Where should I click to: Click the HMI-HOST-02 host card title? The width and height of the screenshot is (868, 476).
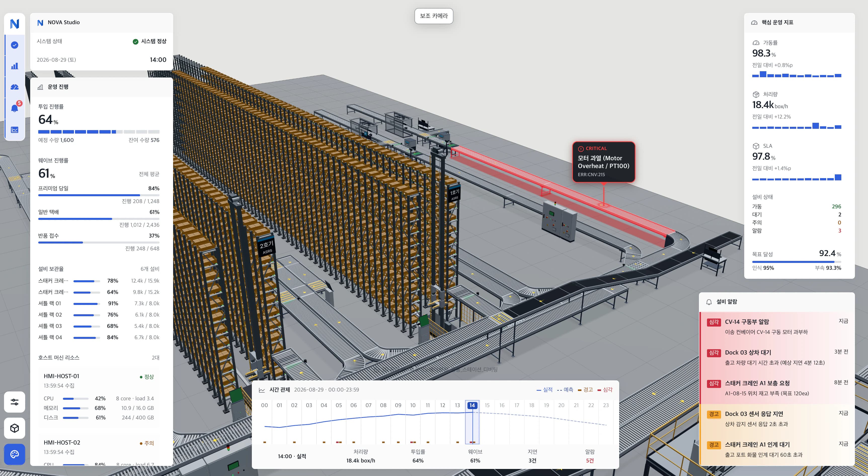(x=62, y=443)
